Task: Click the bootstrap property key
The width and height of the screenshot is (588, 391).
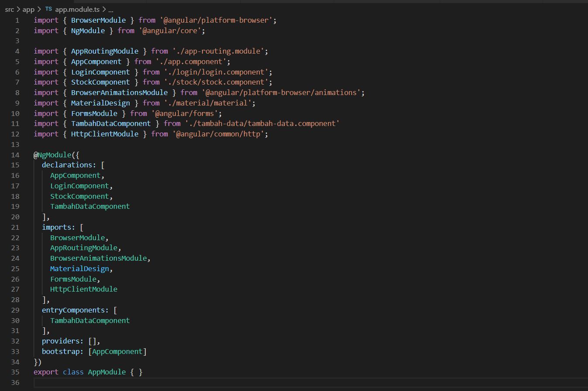Action: pyautogui.click(x=61, y=351)
